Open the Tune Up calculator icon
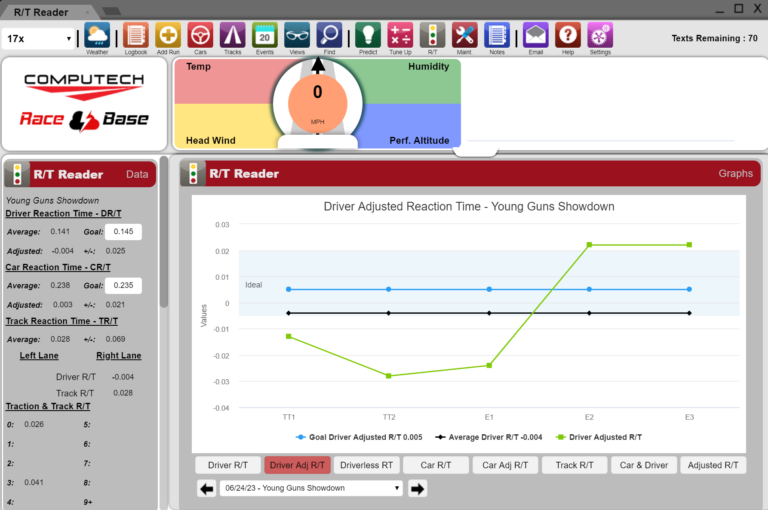The height and width of the screenshot is (510, 768). tap(400, 35)
